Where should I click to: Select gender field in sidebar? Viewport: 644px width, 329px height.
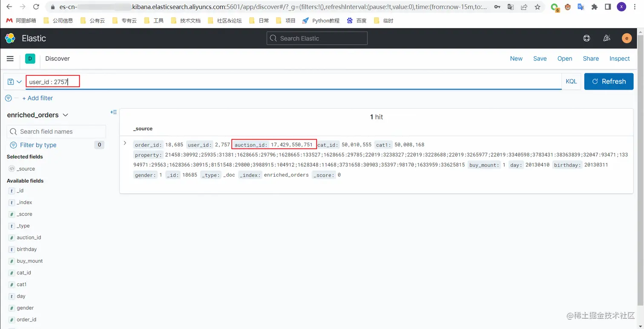(25, 308)
